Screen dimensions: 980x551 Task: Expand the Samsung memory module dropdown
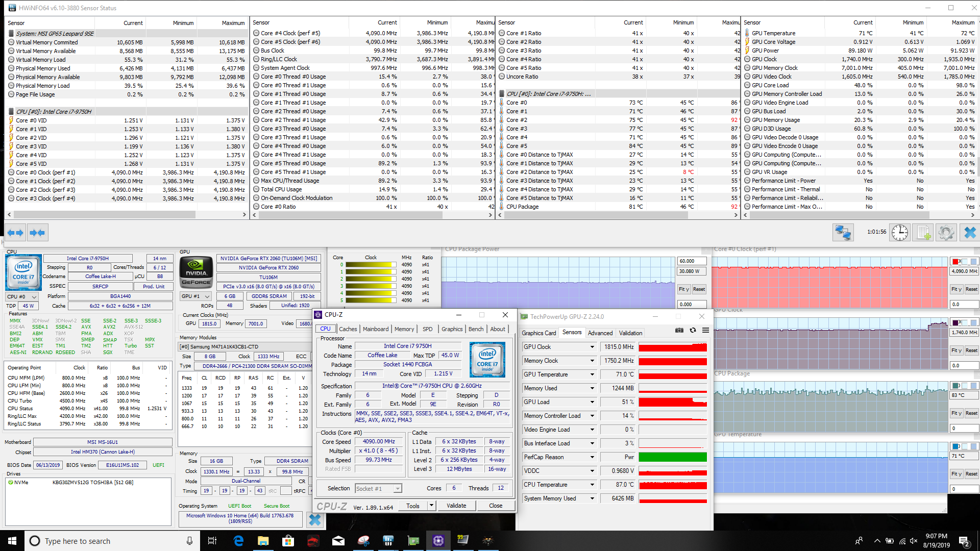click(244, 346)
